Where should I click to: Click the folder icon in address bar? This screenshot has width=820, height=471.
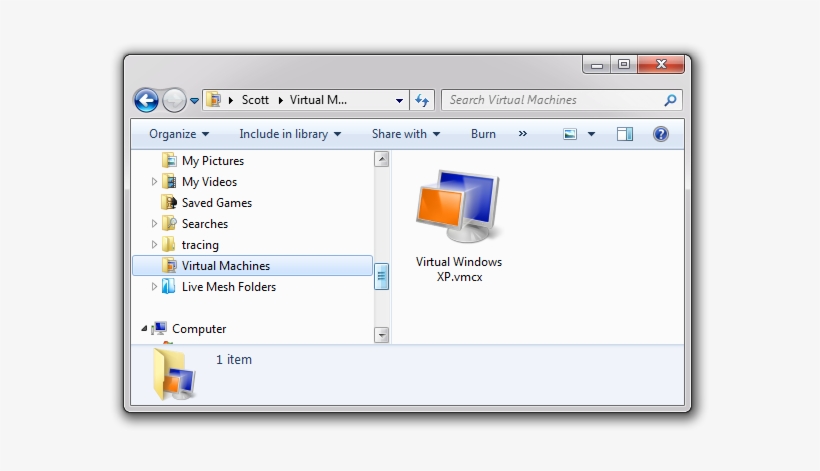pyautogui.click(x=213, y=99)
